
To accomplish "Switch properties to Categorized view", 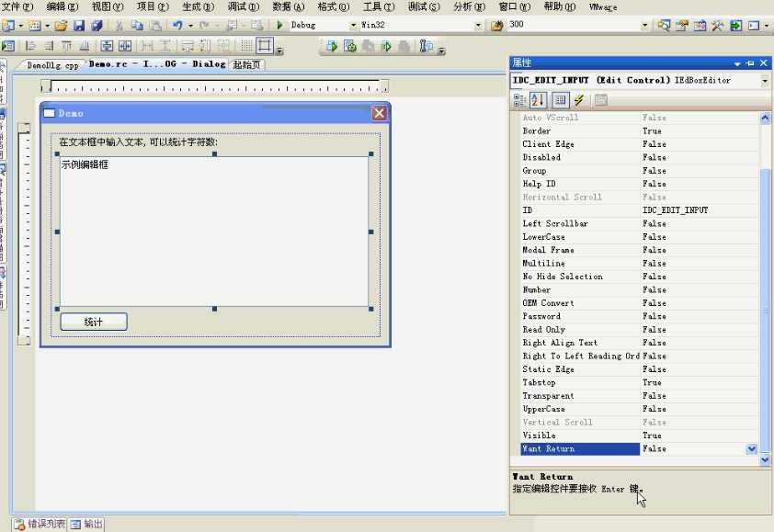I will pos(519,100).
